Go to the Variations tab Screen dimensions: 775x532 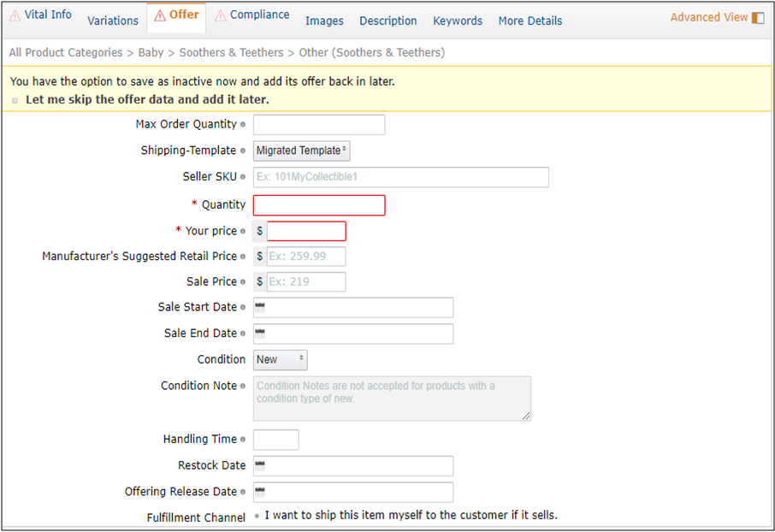click(113, 21)
